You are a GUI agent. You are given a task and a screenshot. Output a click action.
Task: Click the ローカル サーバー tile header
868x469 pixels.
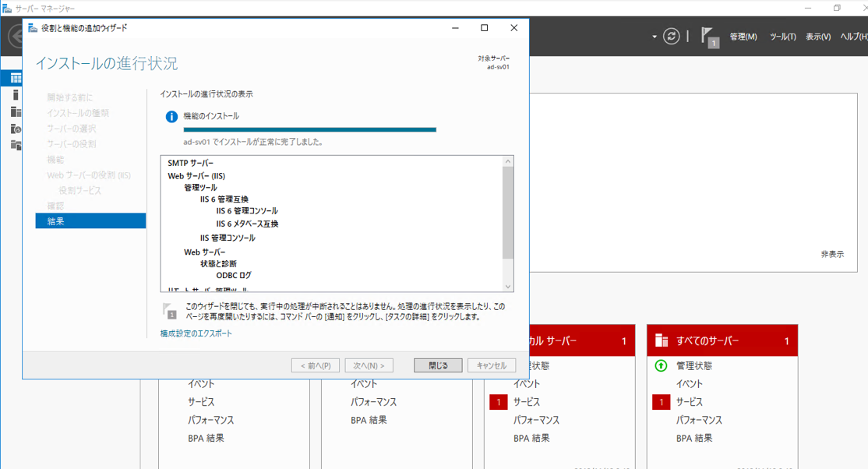[x=582, y=340]
